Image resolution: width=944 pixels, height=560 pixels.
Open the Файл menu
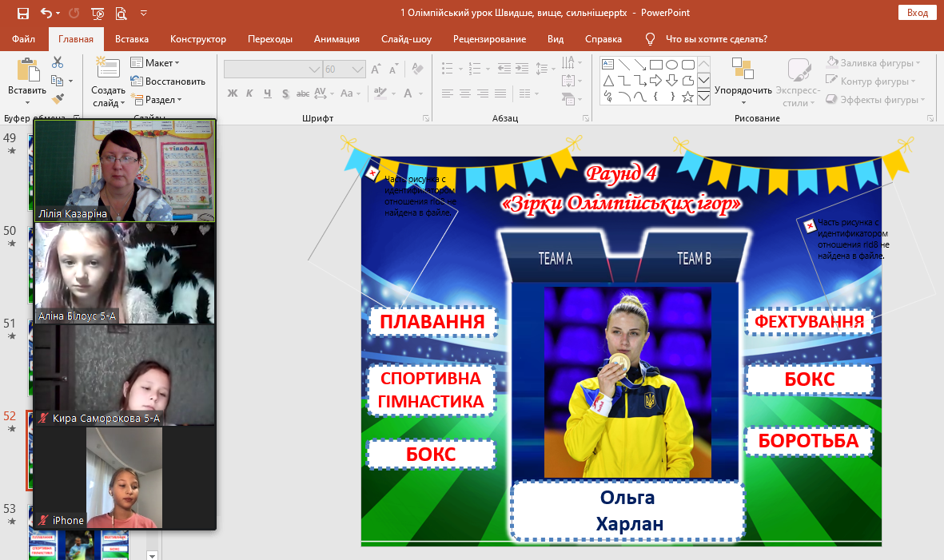[23, 39]
